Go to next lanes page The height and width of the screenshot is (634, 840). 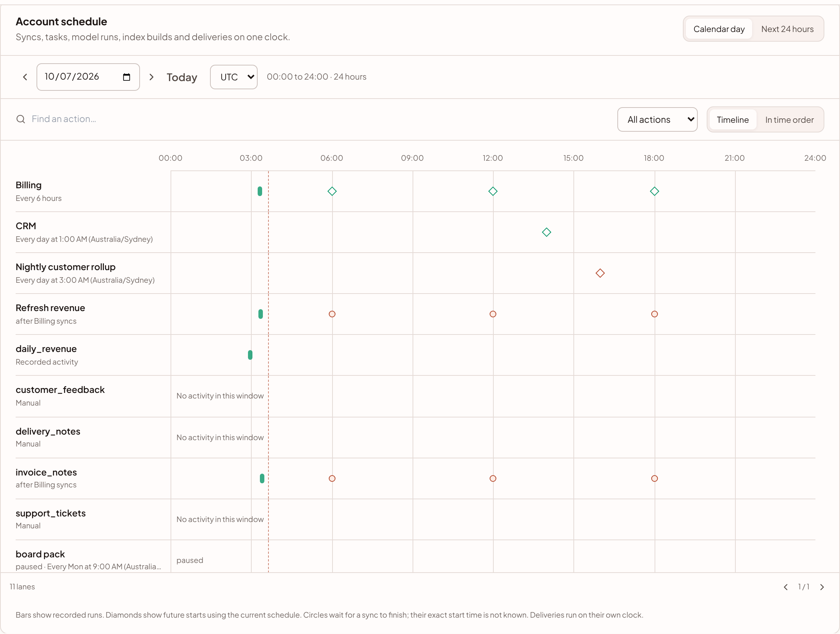tap(822, 587)
